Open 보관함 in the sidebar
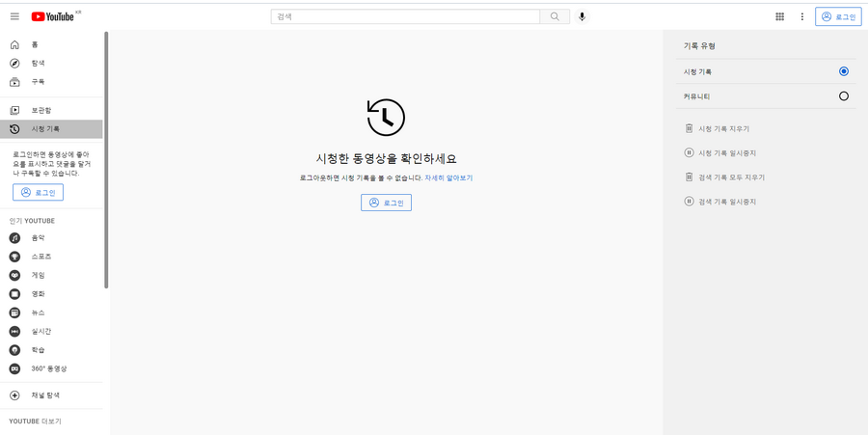Image resolution: width=868 pixels, height=435 pixels. click(x=51, y=110)
